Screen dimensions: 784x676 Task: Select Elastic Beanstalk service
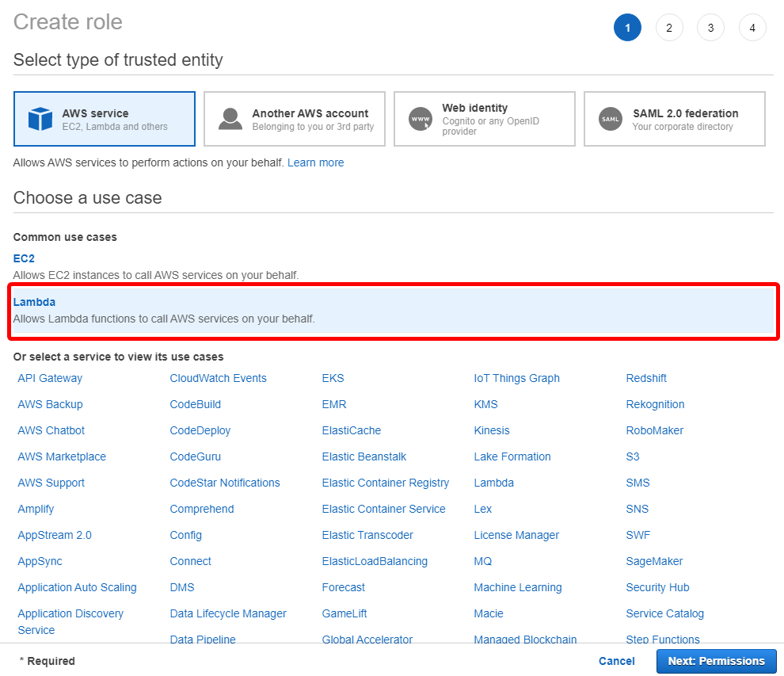[364, 456]
